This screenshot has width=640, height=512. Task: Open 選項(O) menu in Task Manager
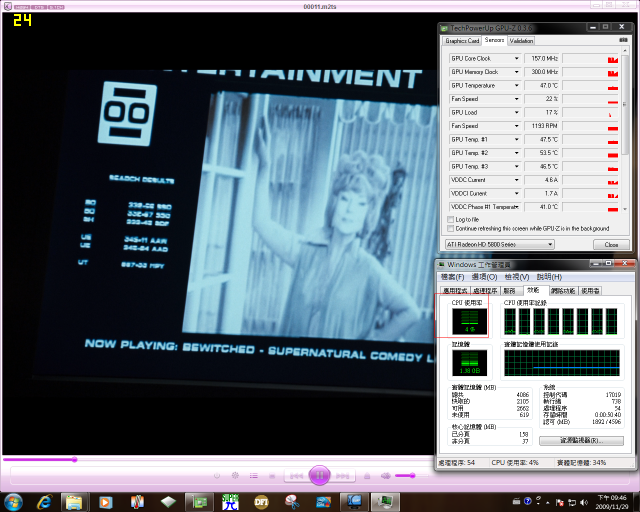484,277
